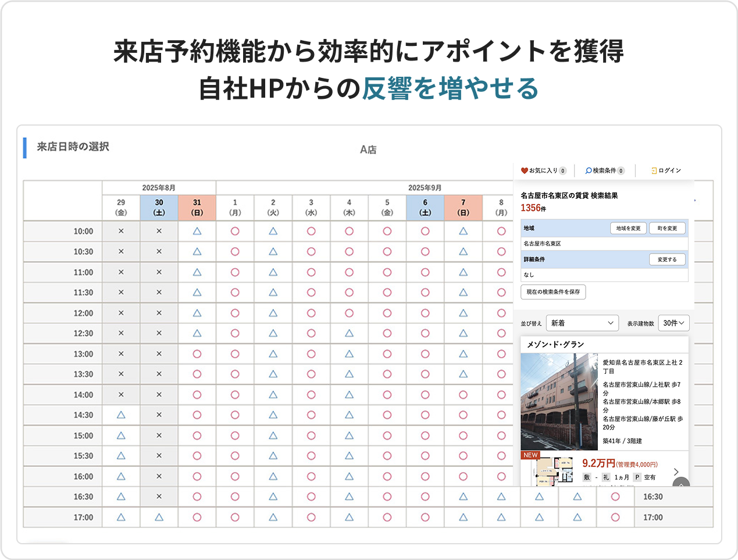Open the 並び替え dropdown showing 新着
Image resolution: width=738 pixels, height=560 pixels.
[x=582, y=323]
